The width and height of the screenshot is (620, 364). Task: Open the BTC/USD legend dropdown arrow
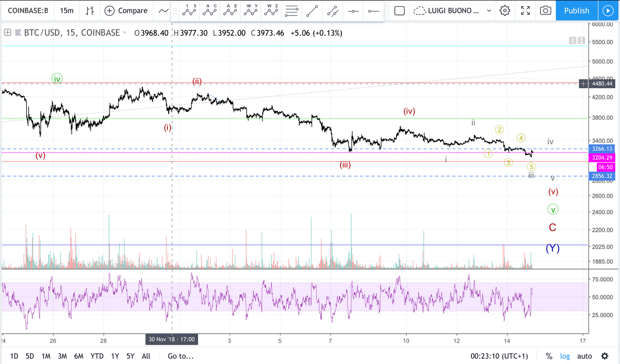(x=124, y=33)
